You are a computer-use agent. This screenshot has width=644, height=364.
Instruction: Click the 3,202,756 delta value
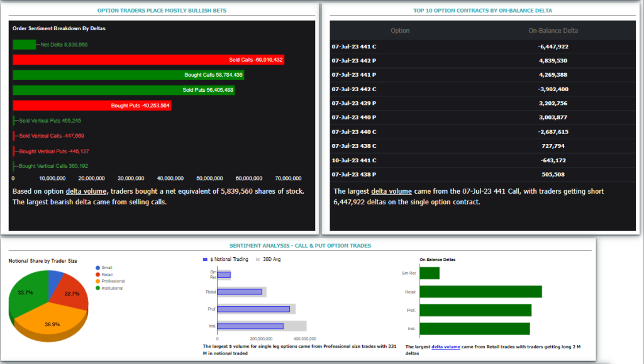[553, 103]
